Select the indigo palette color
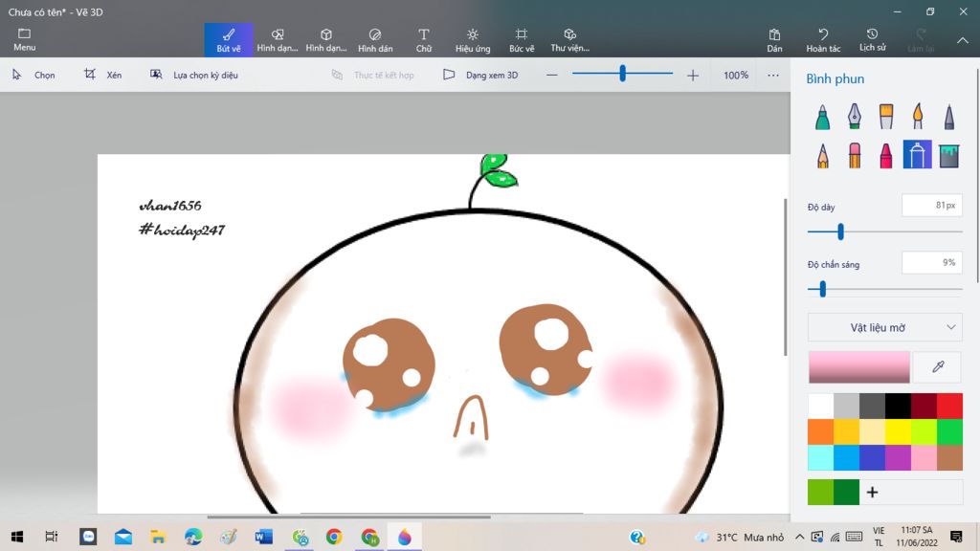Image resolution: width=980 pixels, height=551 pixels. [x=873, y=458]
